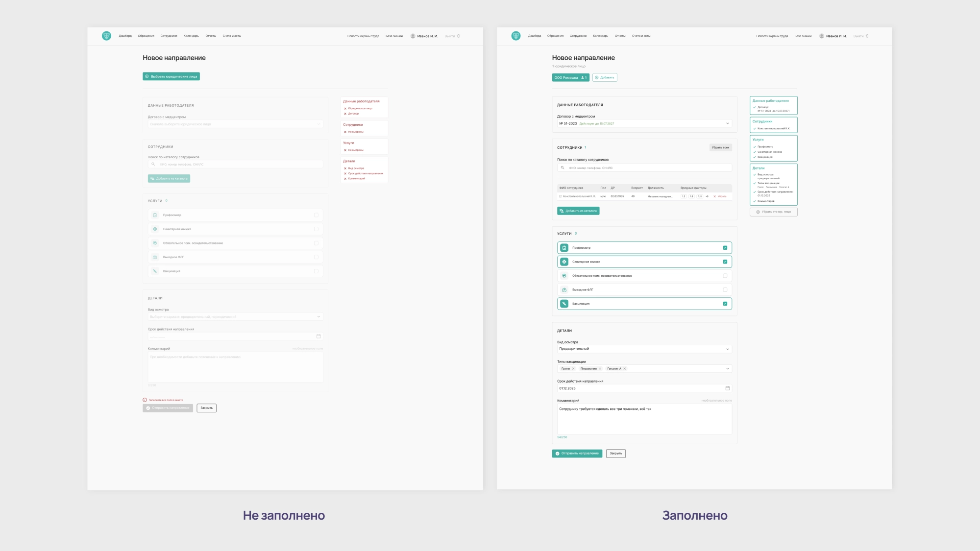
Task: Uncheck Санитарная книжка checkbox in filled form
Action: pyautogui.click(x=725, y=262)
